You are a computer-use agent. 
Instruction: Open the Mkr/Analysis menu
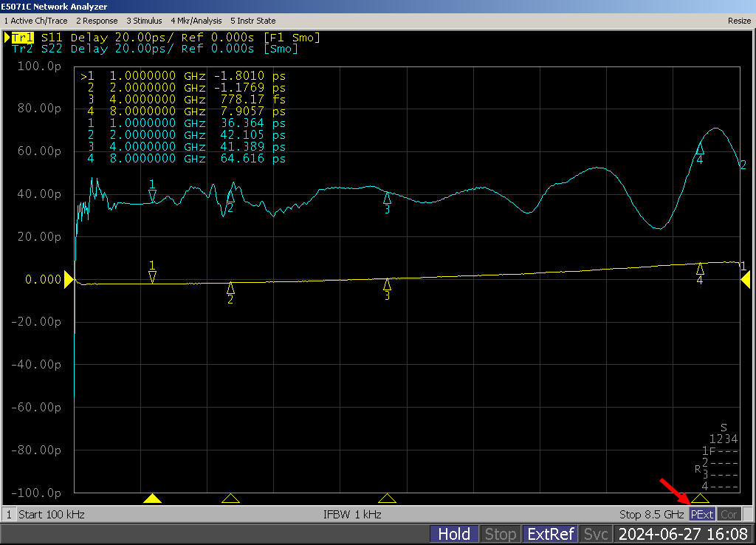[196, 21]
